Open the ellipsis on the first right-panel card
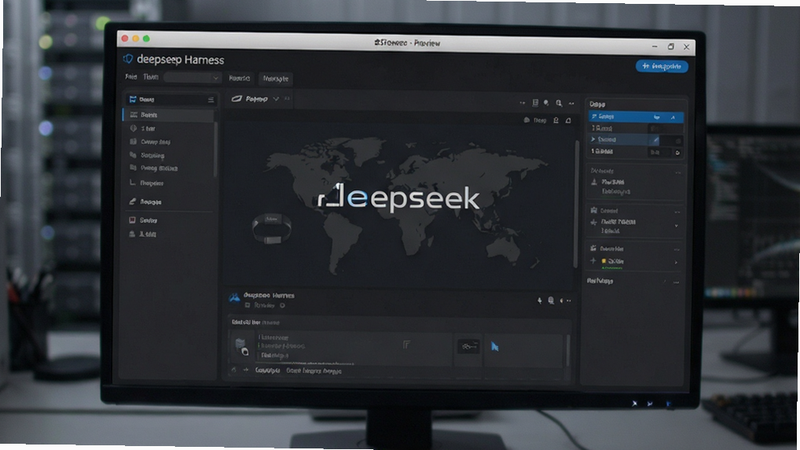Screen dimensions: 800x450 [x=678, y=172]
